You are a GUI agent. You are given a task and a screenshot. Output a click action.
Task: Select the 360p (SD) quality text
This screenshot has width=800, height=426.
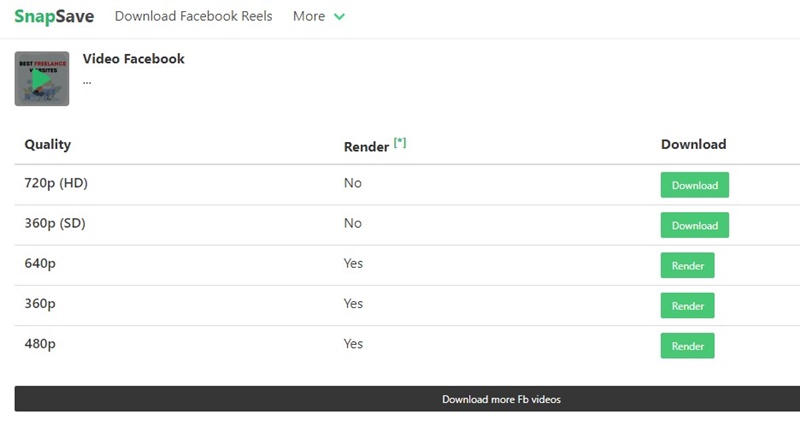(55, 223)
